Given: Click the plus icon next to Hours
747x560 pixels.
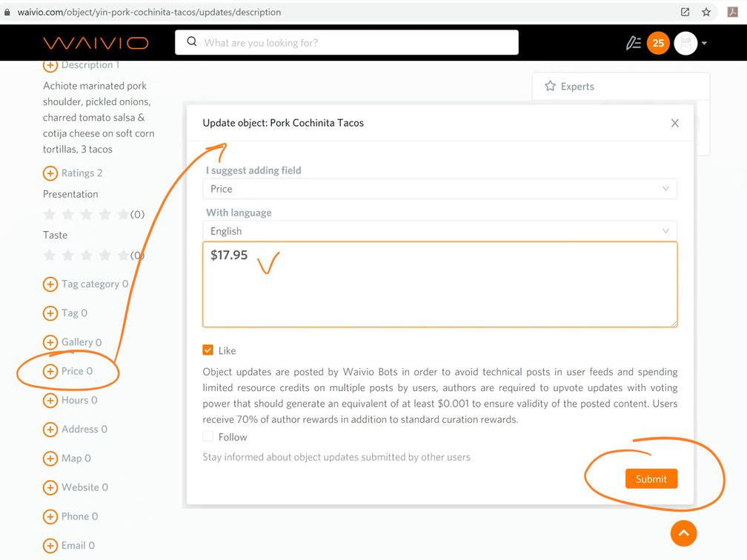Looking at the screenshot, I should pos(50,401).
